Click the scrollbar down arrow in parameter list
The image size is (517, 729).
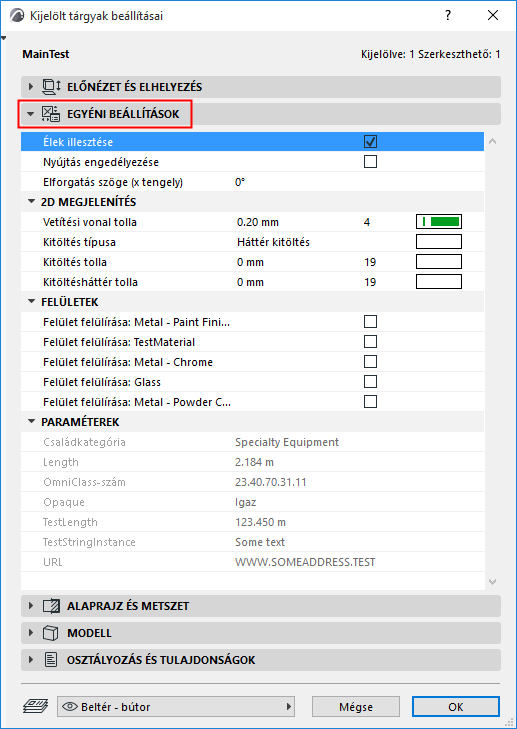click(x=492, y=582)
